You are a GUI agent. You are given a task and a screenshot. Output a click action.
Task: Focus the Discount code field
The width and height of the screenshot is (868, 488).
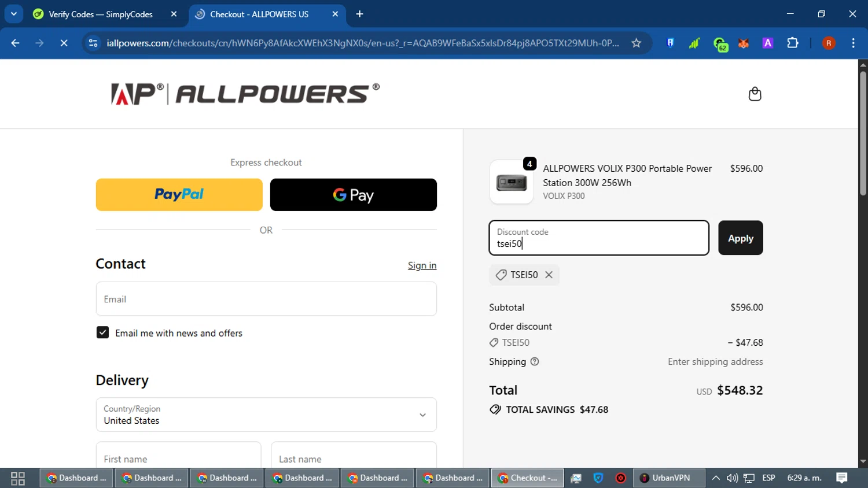[x=599, y=238]
